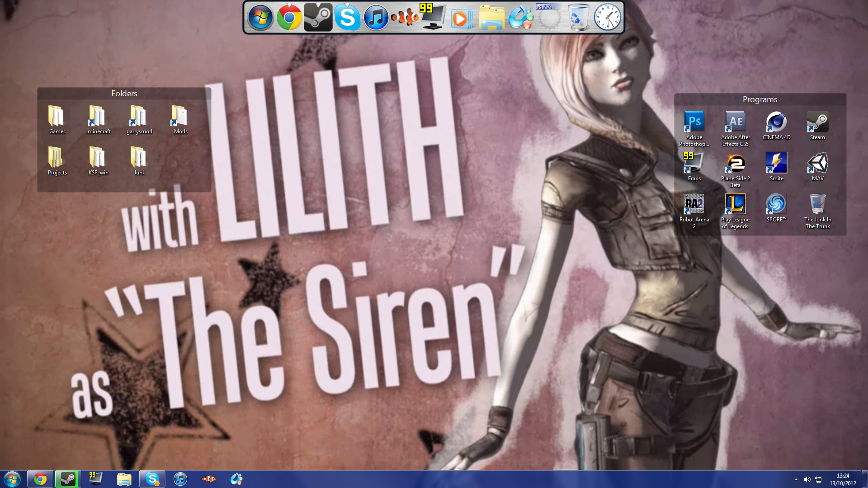Launch Adobe Photoshop shortcut

click(x=694, y=129)
